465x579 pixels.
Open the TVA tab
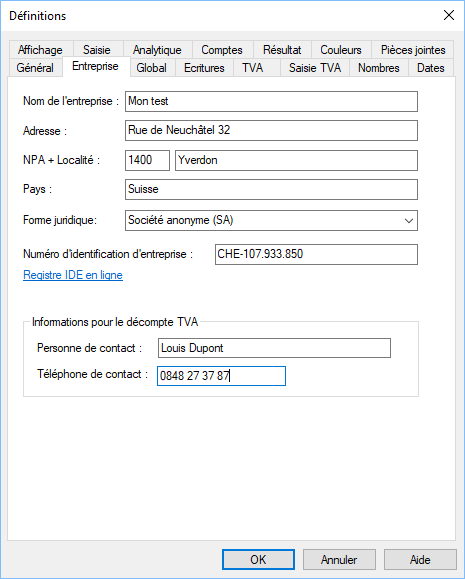253,68
